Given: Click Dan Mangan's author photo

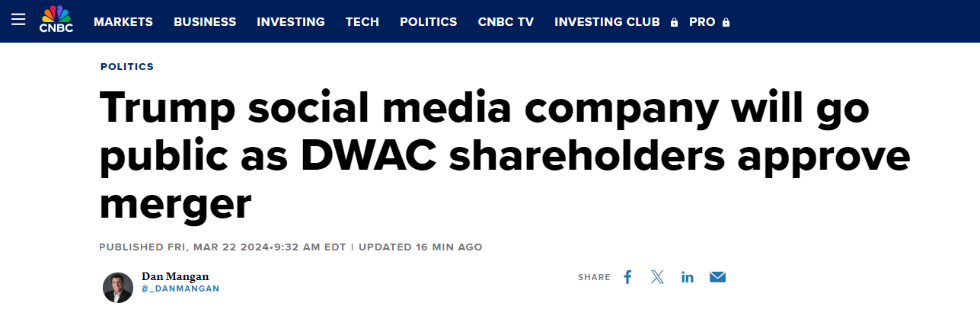Looking at the screenshot, I should 118,287.
